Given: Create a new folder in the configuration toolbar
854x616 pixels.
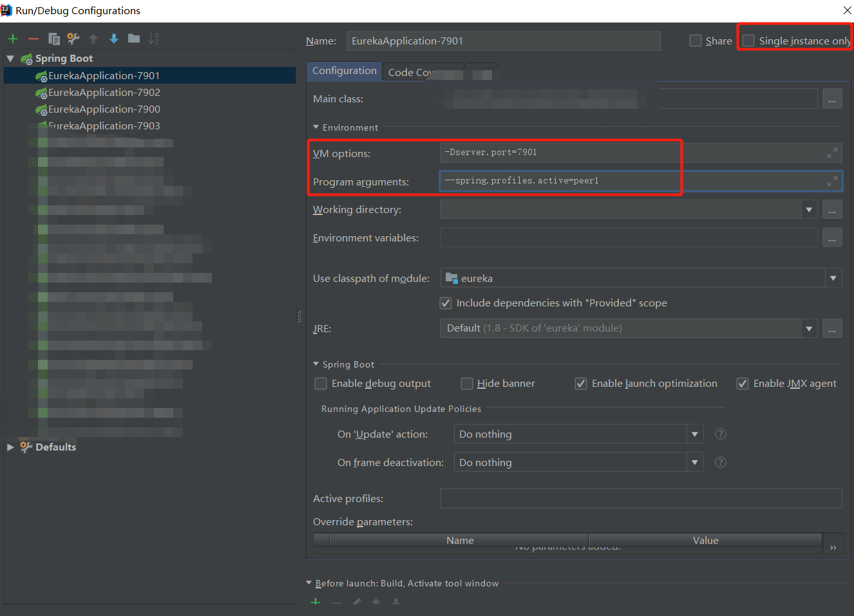Looking at the screenshot, I should point(134,39).
